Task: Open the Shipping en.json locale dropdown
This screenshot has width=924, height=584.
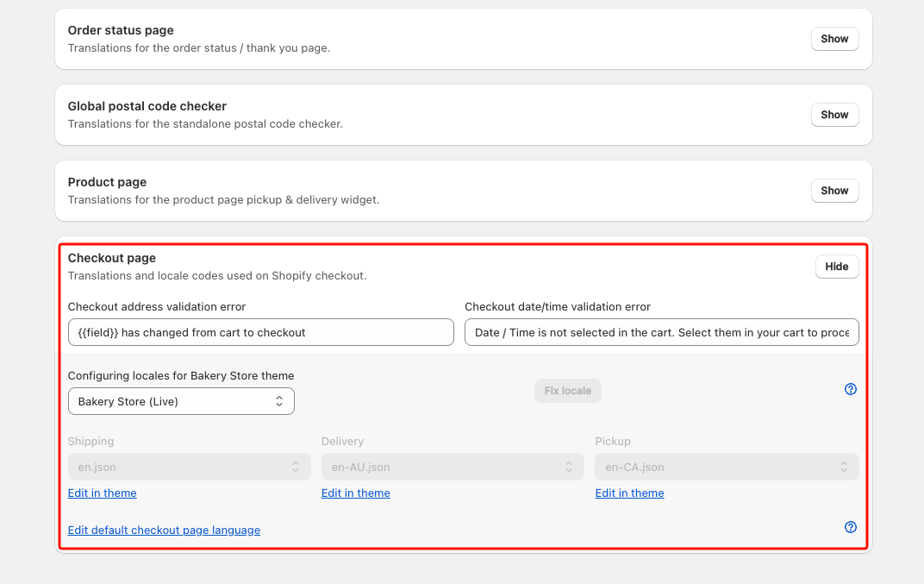Action: pos(189,468)
